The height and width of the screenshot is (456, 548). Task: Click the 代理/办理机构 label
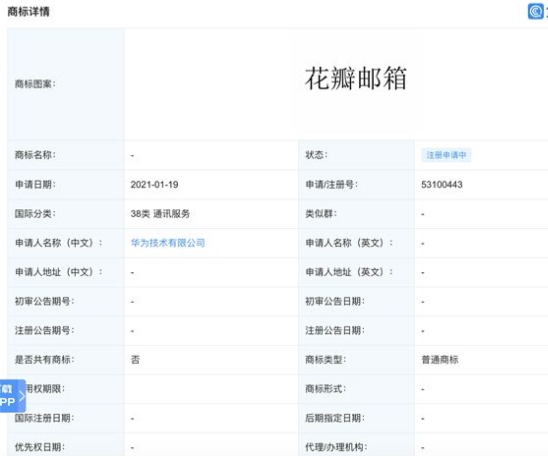click(x=336, y=447)
